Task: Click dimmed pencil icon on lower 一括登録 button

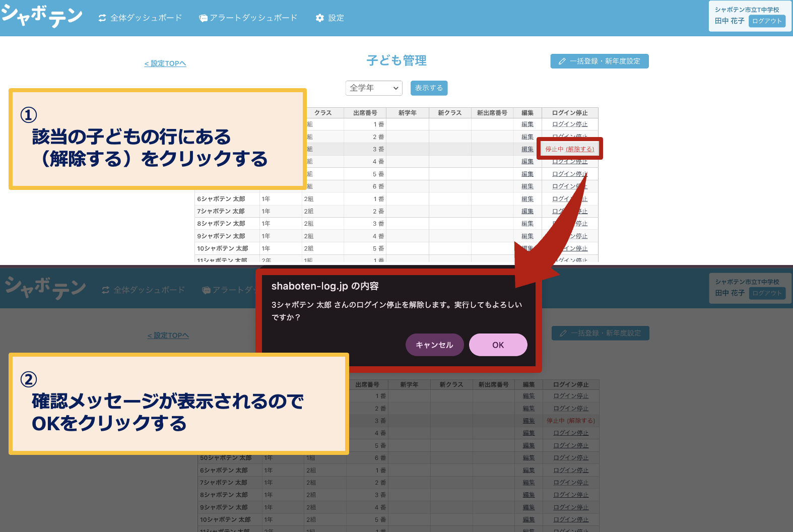Action: [563, 334]
